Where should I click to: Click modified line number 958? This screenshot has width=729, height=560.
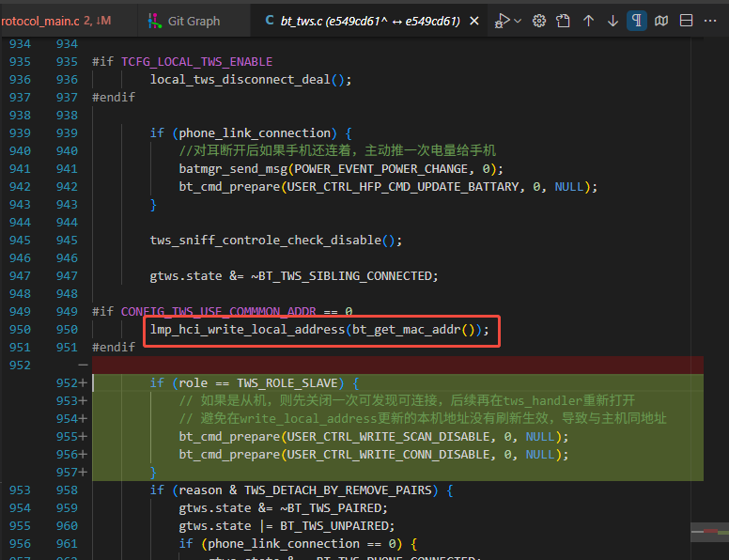67,490
